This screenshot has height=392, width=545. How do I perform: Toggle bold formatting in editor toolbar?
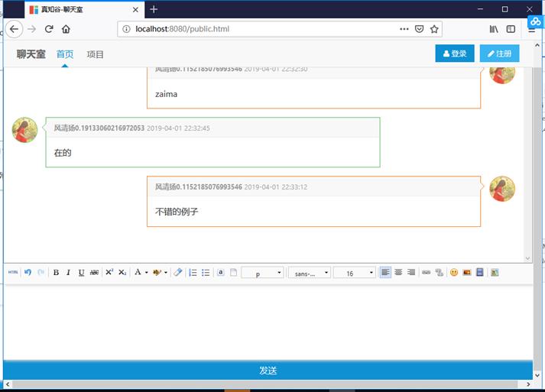coord(56,272)
